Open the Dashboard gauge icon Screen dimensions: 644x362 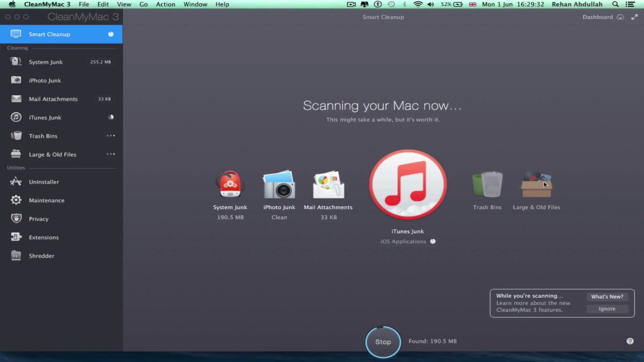coord(620,17)
